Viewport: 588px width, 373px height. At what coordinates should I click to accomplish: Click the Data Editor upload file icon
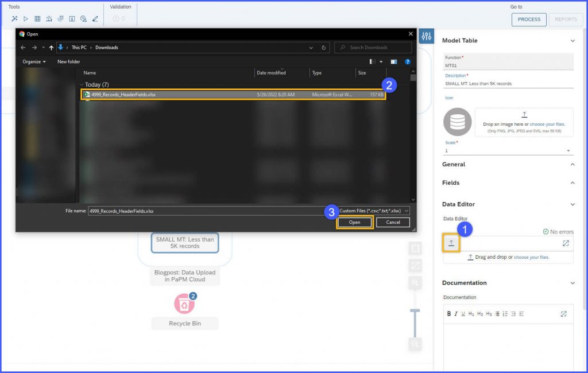tap(451, 243)
